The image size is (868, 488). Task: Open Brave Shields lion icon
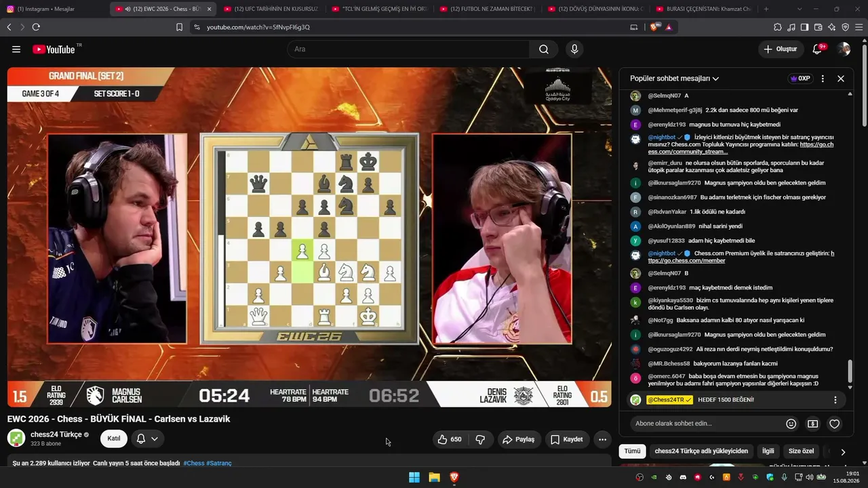[x=654, y=27]
